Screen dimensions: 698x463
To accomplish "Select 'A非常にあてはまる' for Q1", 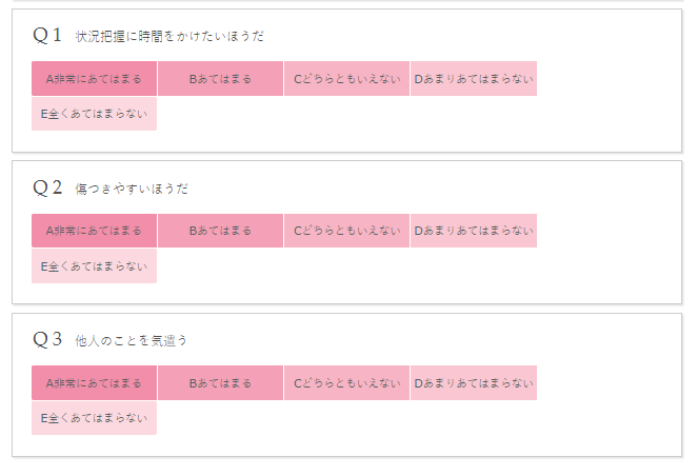I will coord(94,79).
